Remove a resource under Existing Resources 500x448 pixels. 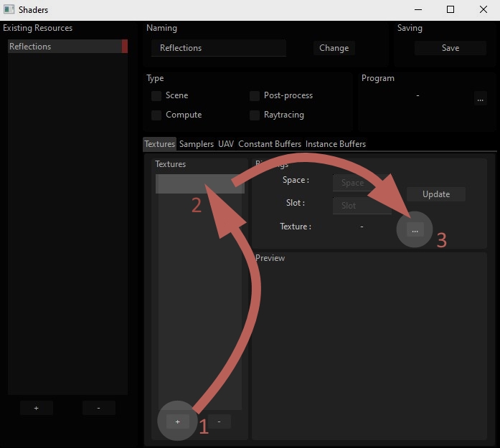[x=98, y=408]
